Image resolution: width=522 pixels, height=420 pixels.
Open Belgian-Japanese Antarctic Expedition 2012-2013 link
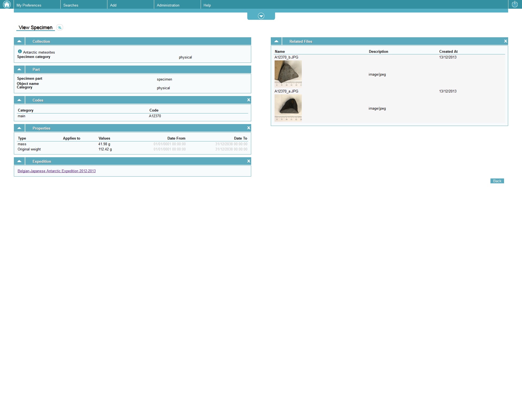click(57, 171)
